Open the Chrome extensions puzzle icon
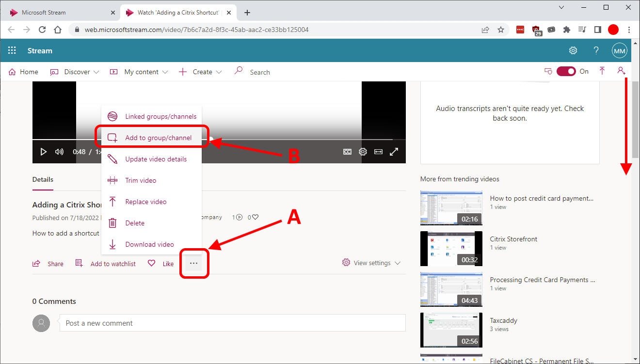The image size is (640, 364). coord(567,30)
